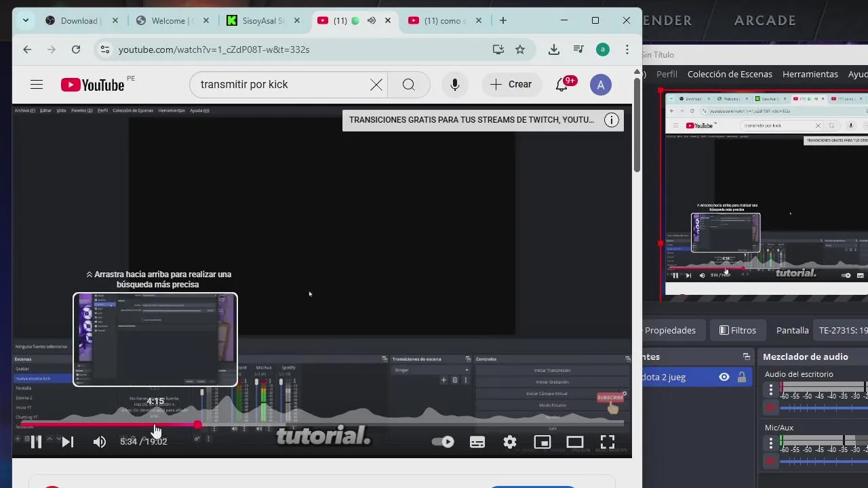Skip to next video
The image size is (868, 488).
tap(68, 442)
